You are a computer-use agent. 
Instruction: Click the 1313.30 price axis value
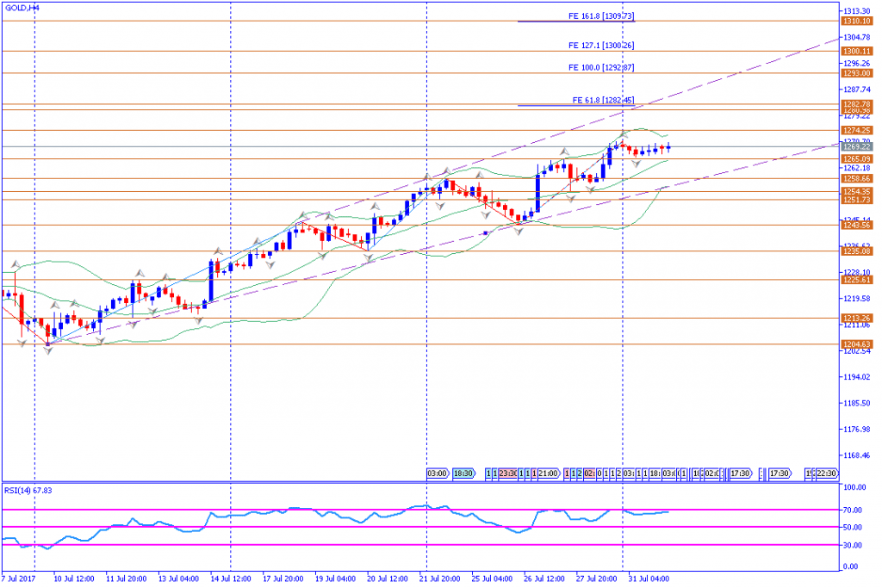click(x=857, y=10)
